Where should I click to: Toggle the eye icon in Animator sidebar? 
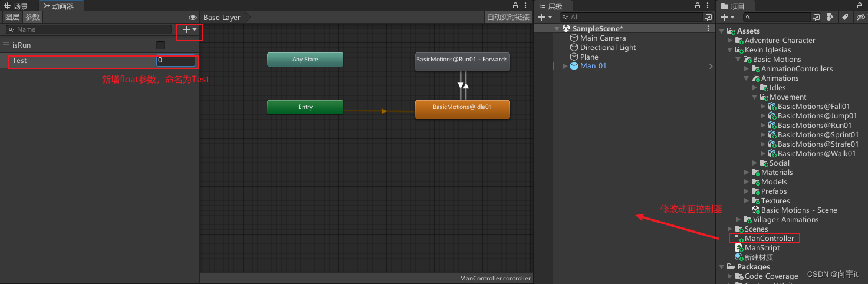193,17
